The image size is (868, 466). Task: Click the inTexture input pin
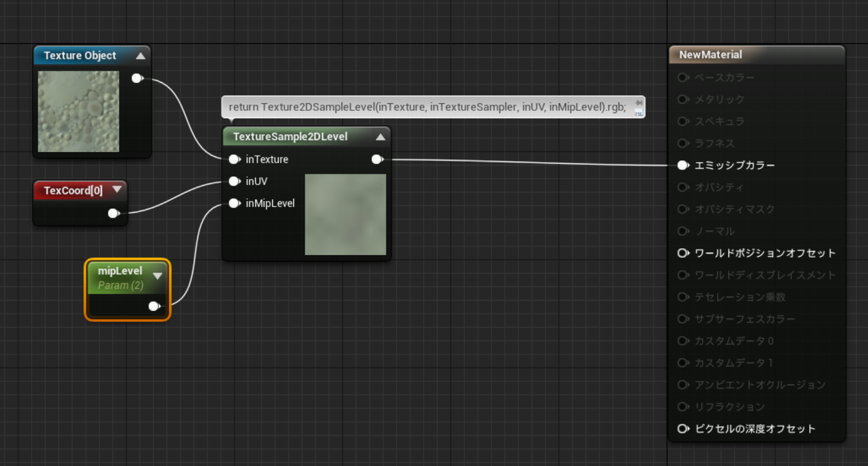click(234, 159)
